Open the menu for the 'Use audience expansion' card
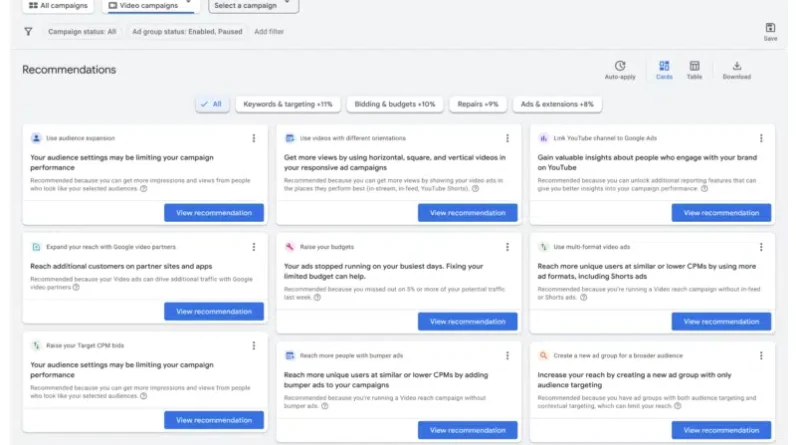This screenshot has height=445, width=796. (254, 138)
